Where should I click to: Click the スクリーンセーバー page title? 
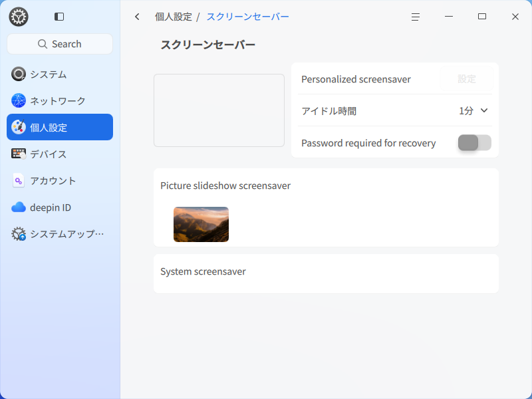click(207, 45)
